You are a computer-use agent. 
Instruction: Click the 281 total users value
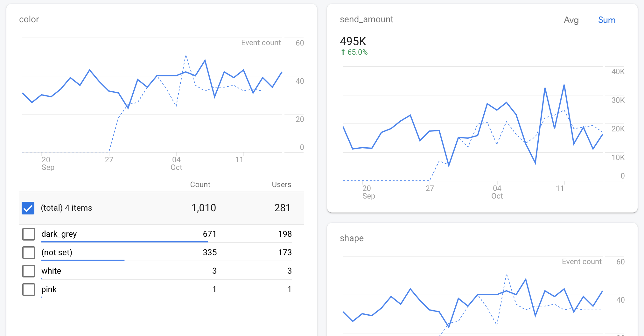pos(283,208)
